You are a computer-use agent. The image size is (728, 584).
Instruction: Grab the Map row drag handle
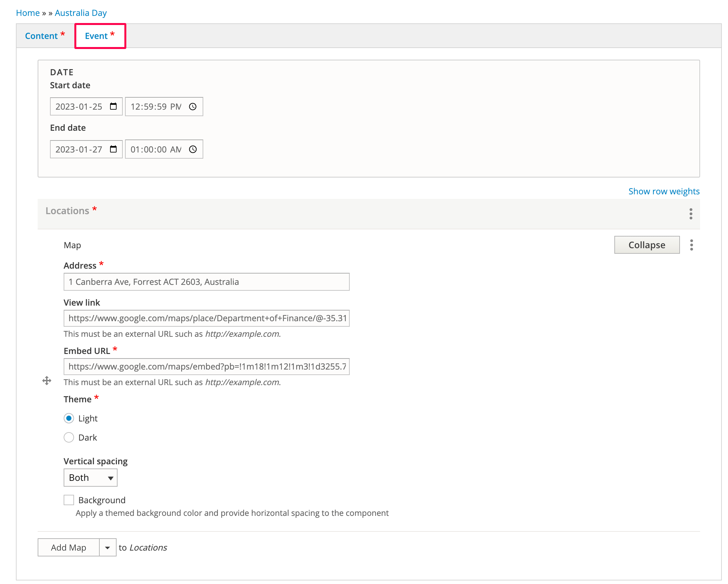point(47,381)
